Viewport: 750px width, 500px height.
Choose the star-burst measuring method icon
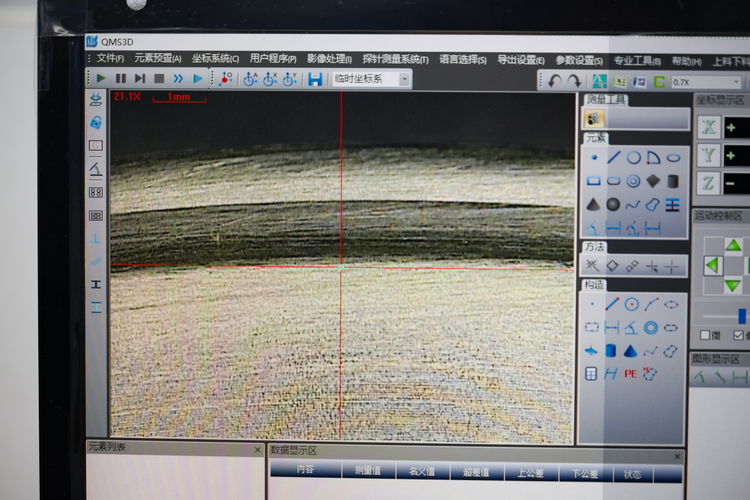tap(592, 265)
